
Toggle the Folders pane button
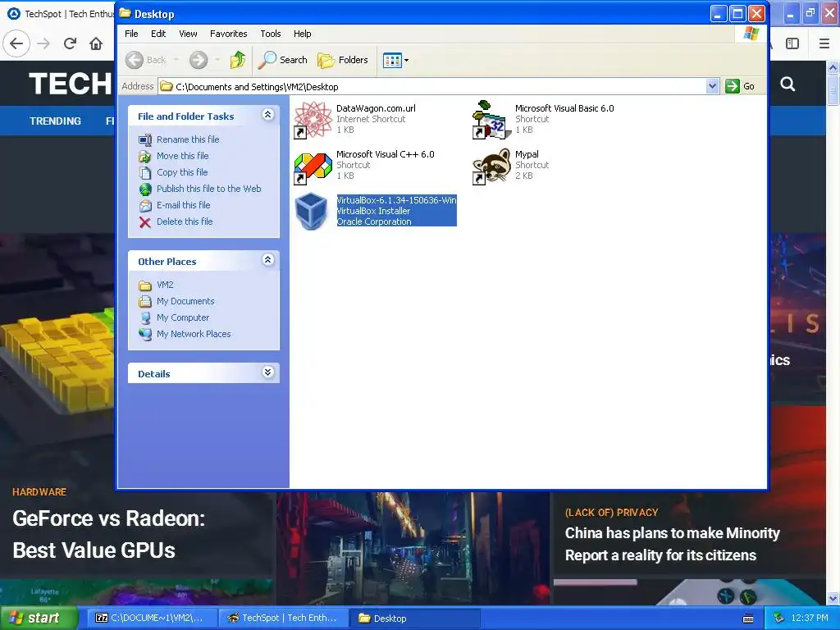[x=343, y=60]
